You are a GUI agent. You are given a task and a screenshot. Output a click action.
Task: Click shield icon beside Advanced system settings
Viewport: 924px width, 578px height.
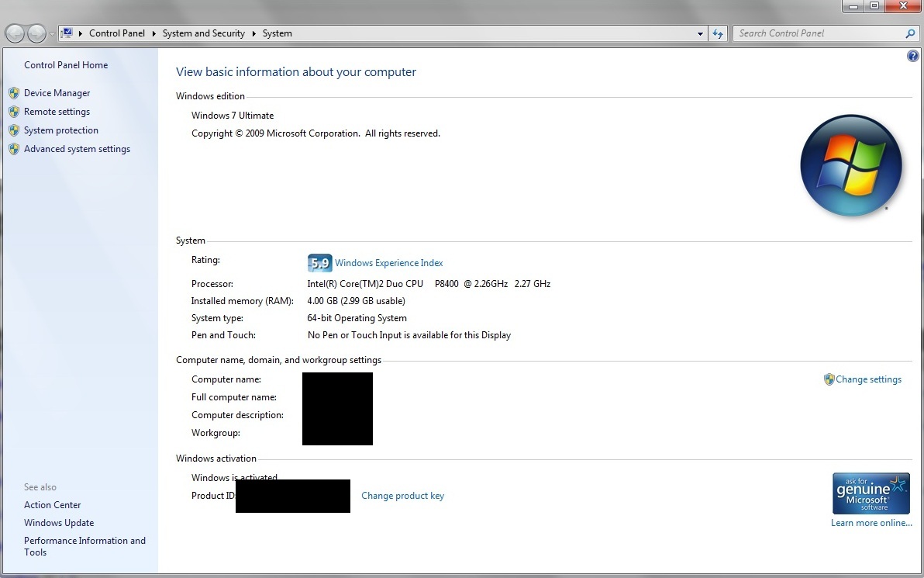[x=14, y=149]
